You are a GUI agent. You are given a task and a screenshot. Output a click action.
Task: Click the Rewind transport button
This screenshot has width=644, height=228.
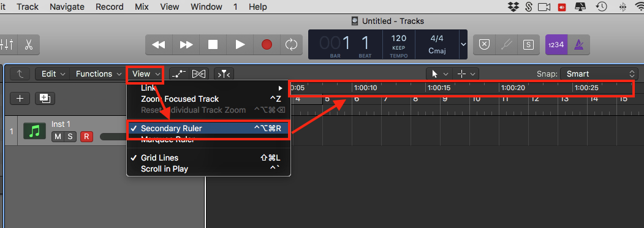click(x=159, y=44)
